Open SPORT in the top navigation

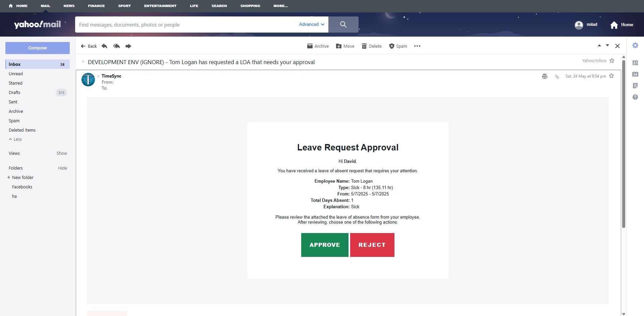pyautogui.click(x=124, y=6)
